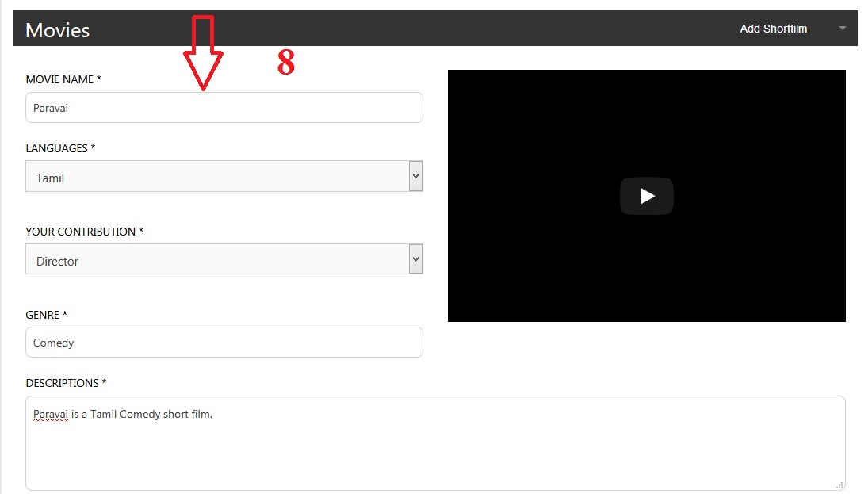Viewport: 868px width, 494px height.
Task: Click the Your Contribution dropdown arrow
Action: click(415, 259)
